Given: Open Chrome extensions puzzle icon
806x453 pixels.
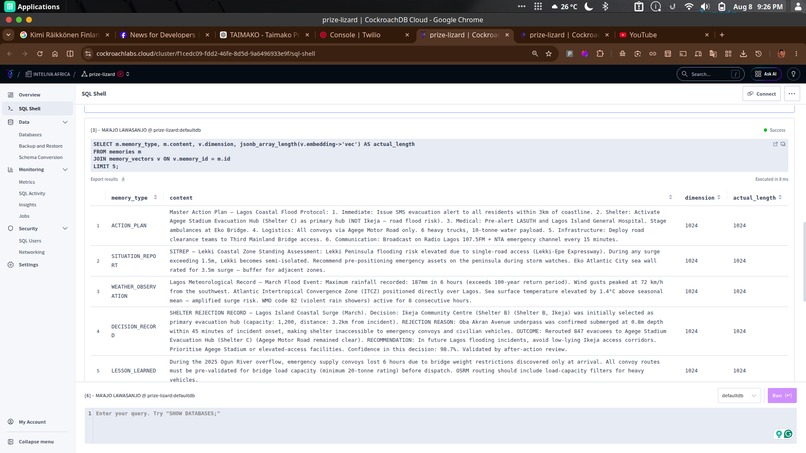Looking at the screenshot, I should pos(600,53).
